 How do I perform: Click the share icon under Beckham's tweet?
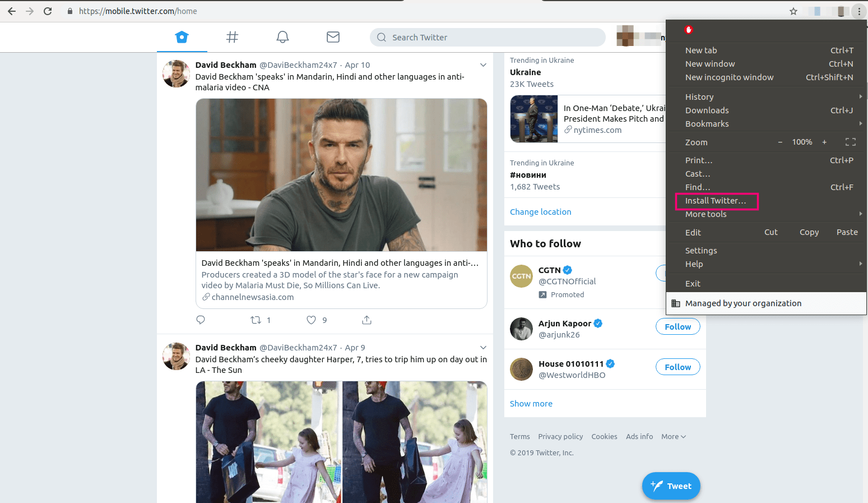[x=366, y=320]
